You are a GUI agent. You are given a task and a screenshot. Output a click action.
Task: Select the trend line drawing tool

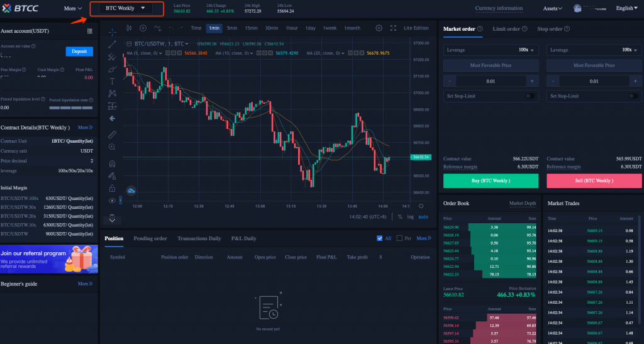point(112,44)
